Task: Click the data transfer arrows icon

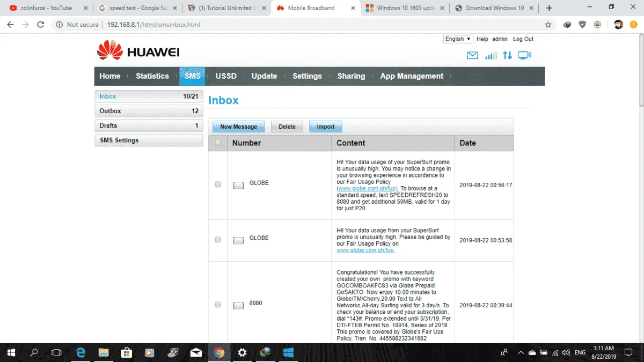Action: pos(507,55)
